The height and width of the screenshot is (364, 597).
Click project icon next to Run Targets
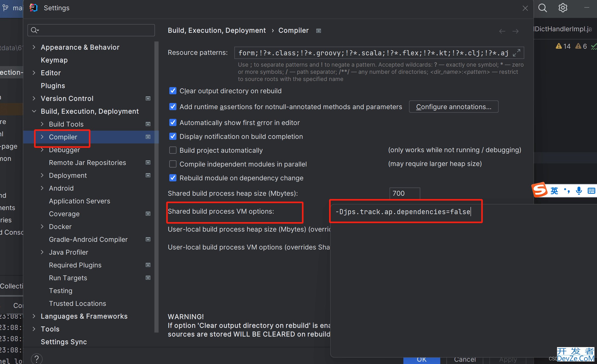(x=148, y=278)
